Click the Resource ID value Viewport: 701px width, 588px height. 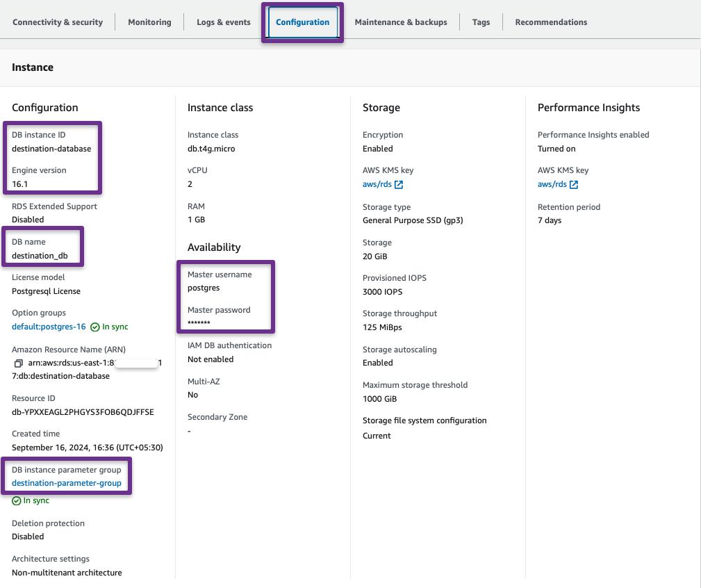(x=67, y=411)
